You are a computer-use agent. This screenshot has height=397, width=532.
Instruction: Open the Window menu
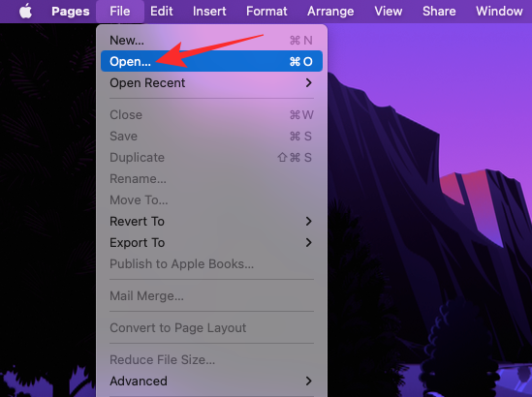[x=499, y=12]
